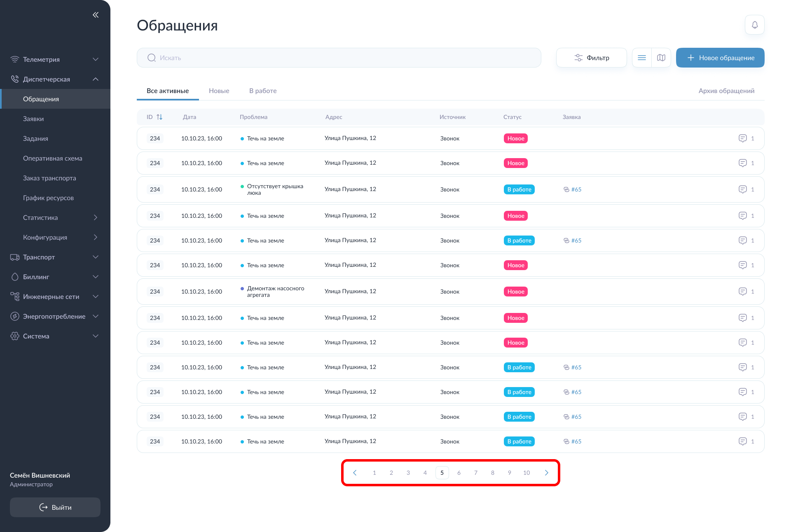Collapse Диспетчерская menu section
The image size is (791, 532).
click(96, 79)
